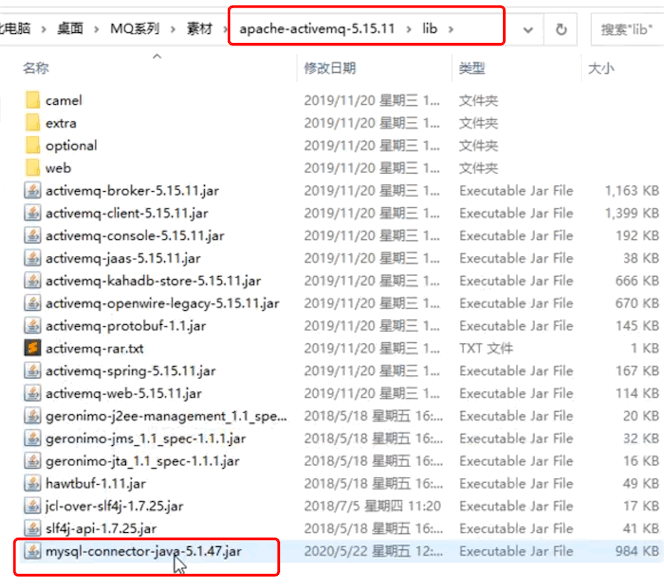Select the web folder name
The width and height of the screenshot is (664, 588).
[x=58, y=168]
